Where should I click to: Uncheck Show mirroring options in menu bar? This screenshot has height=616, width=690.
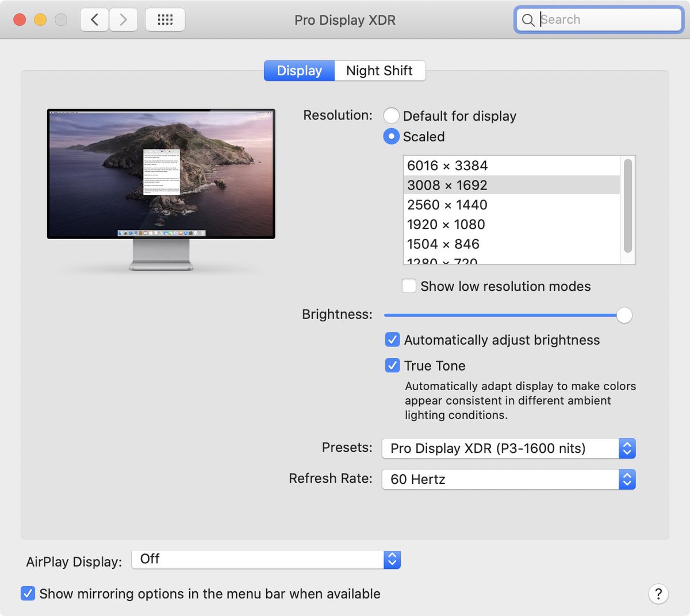[x=28, y=593]
